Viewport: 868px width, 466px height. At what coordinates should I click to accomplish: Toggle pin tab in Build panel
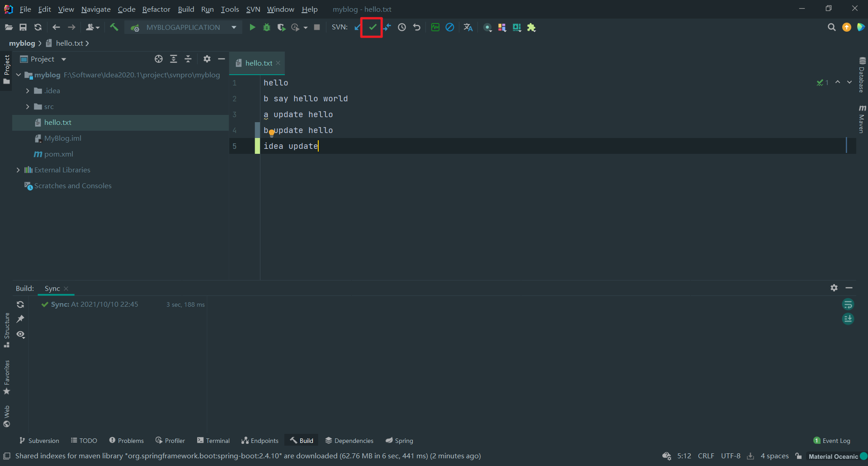(x=20, y=319)
